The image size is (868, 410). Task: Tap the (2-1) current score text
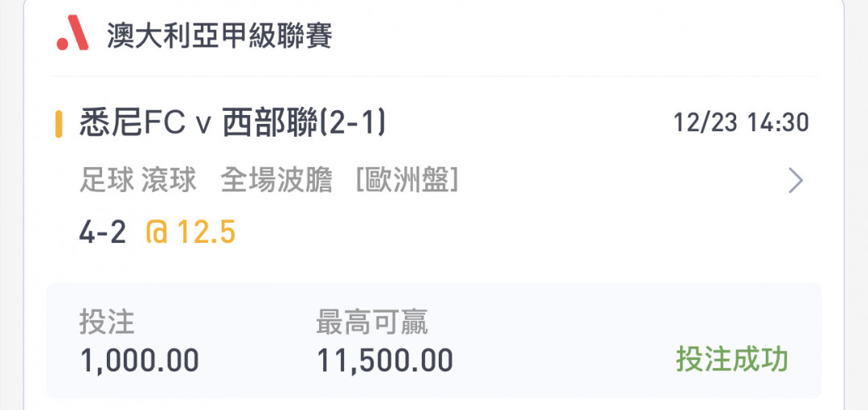click(x=352, y=124)
